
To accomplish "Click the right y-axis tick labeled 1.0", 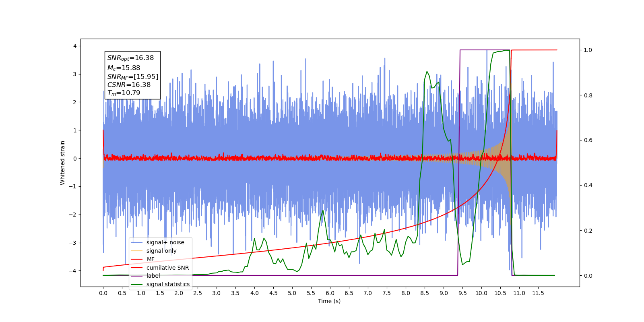I will click(x=588, y=50).
